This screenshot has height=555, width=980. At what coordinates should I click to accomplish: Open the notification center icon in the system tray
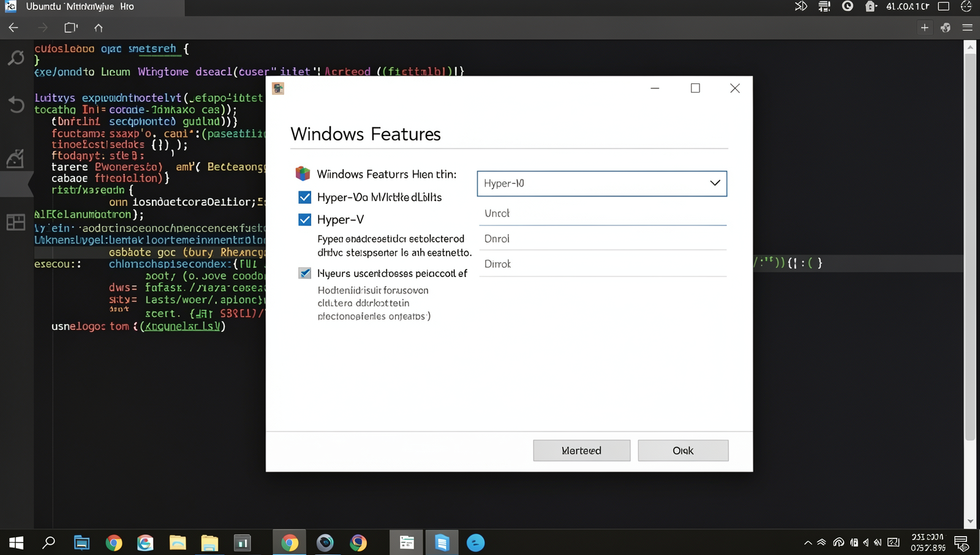click(x=962, y=543)
